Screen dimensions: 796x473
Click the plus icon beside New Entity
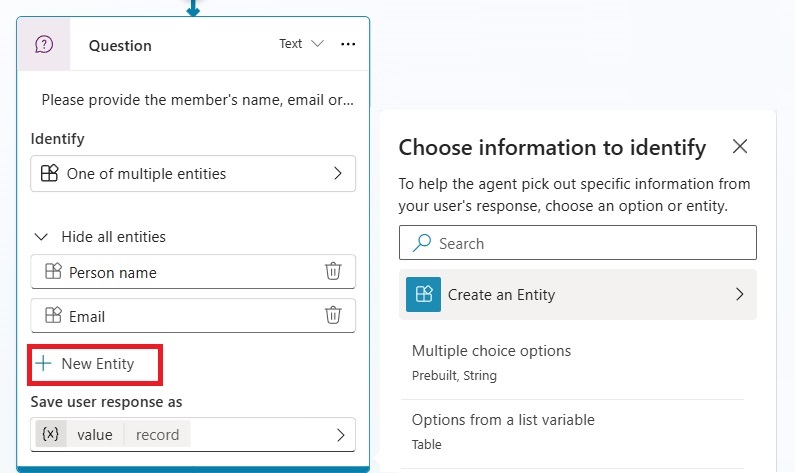tap(44, 363)
